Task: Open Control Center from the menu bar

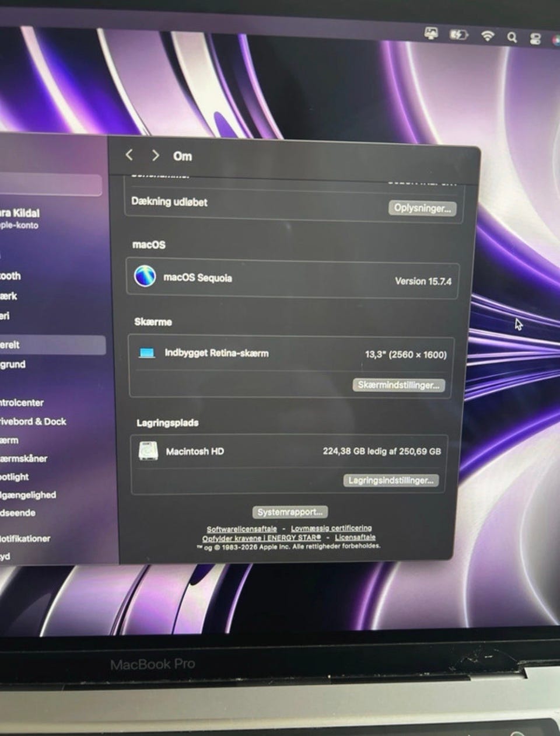Action: (x=535, y=39)
